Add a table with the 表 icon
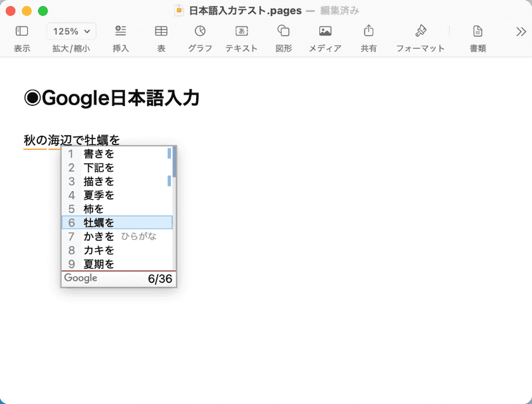The height and width of the screenshot is (404, 532). tap(161, 31)
